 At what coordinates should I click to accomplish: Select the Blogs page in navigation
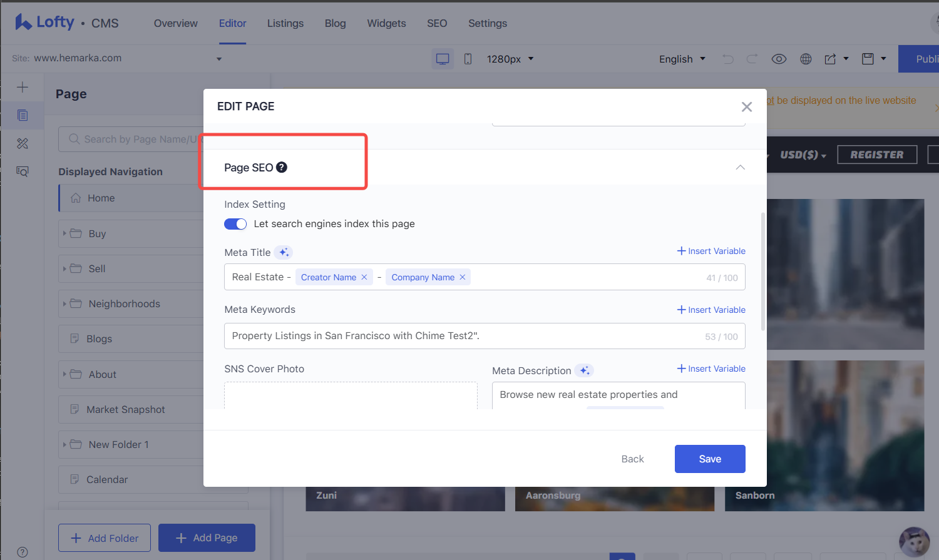(131, 339)
